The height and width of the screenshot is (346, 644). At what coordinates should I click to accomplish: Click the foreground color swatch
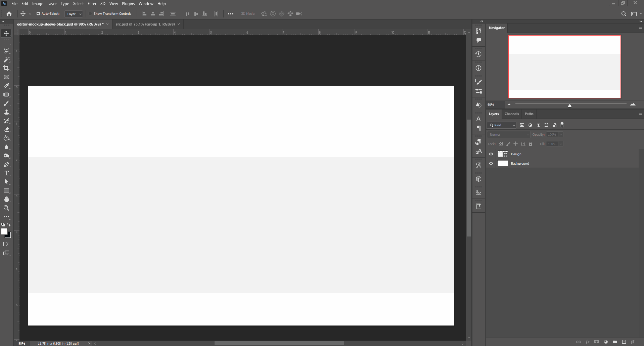pos(5,231)
